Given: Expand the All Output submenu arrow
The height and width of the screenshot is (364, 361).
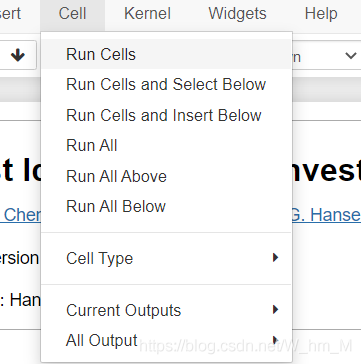Looking at the screenshot, I should 275,340.
